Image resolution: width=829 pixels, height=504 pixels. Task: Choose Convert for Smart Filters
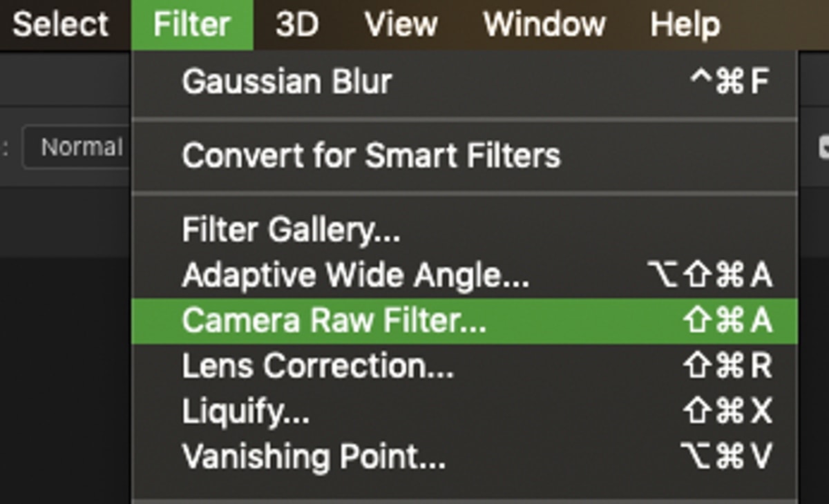point(464,155)
